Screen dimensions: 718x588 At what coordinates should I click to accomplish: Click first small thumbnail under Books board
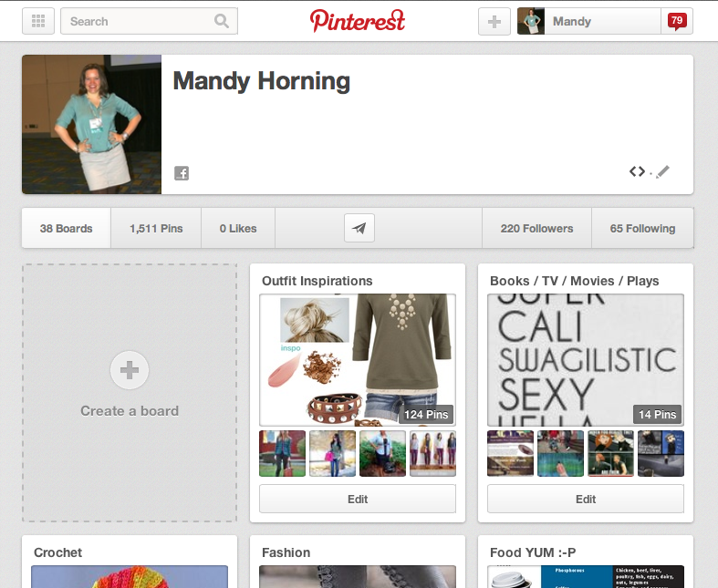click(511, 453)
